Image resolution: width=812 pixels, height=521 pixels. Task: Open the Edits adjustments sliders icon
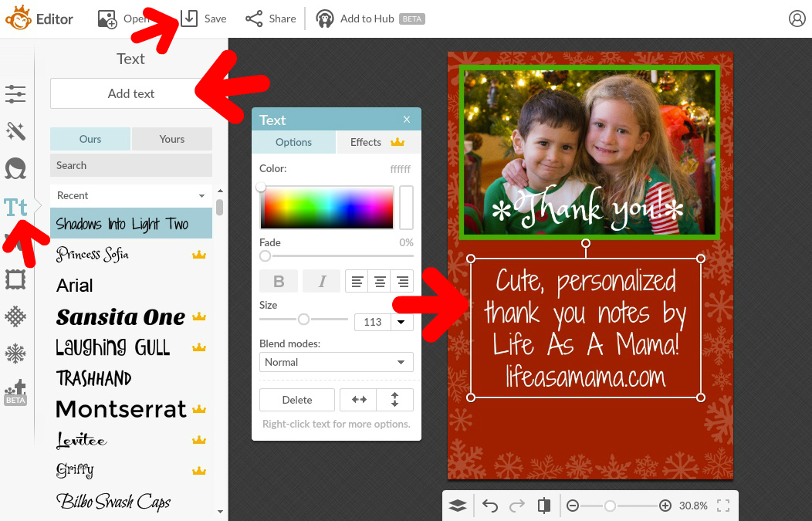(x=15, y=94)
